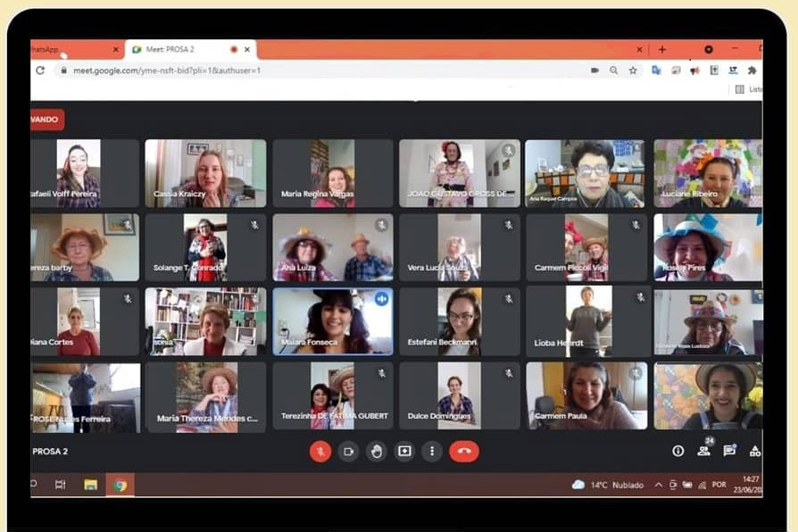Select Carmem Paula's video tile
The height and width of the screenshot is (532, 798).
[x=586, y=396]
